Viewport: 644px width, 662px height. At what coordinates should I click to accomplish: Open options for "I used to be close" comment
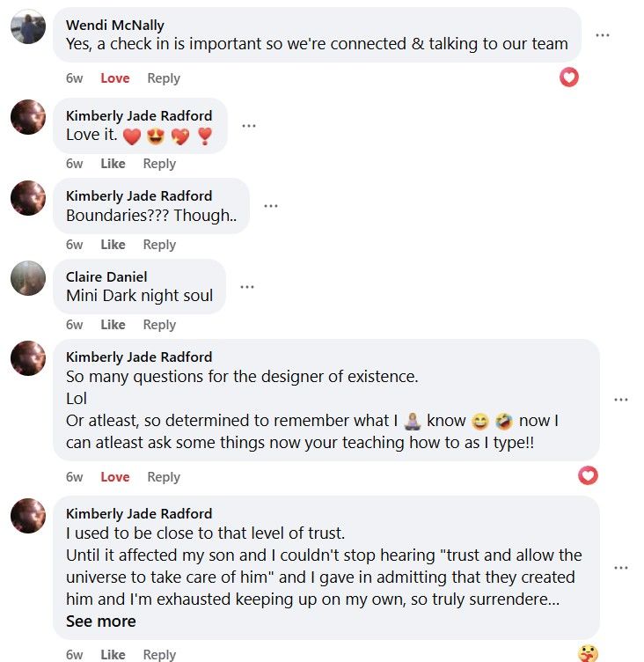point(621,568)
